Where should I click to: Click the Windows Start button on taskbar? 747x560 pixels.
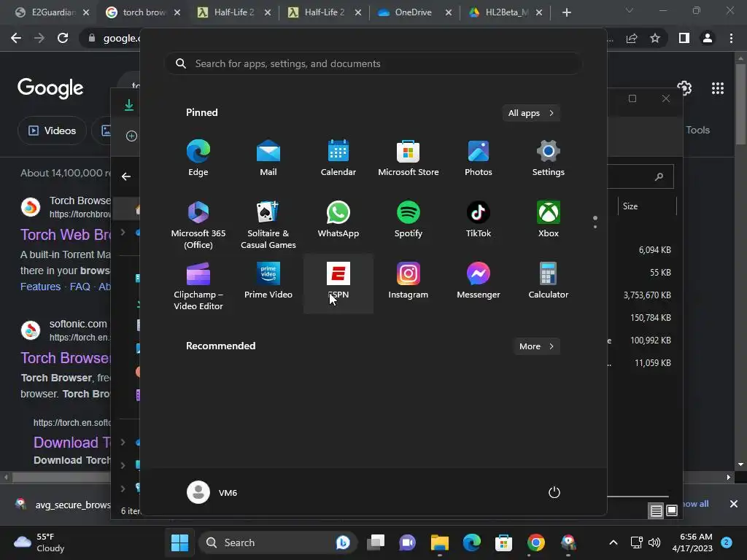click(x=179, y=542)
